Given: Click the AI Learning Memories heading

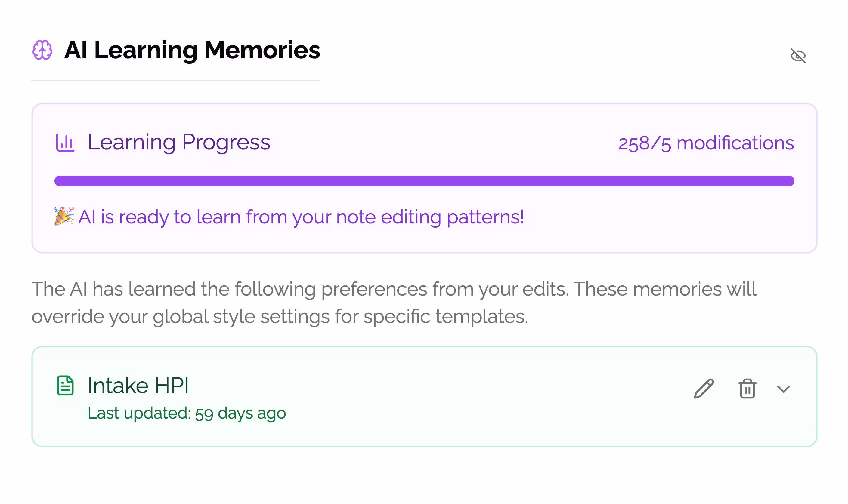Looking at the screenshot, I should click(x=192, y=50).
